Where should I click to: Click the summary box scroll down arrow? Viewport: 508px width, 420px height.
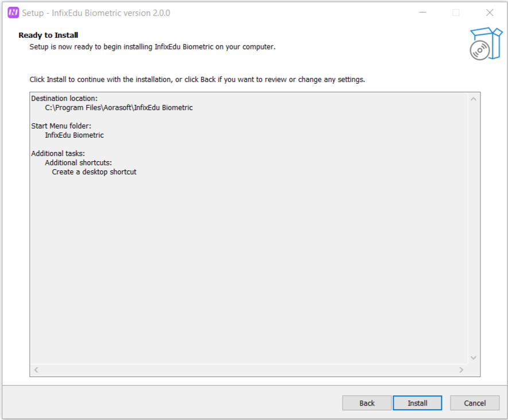474,357
